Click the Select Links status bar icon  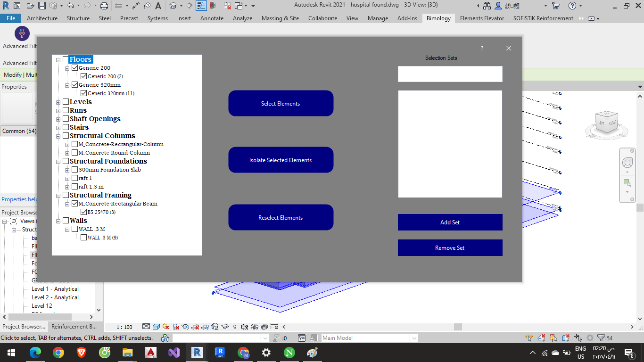point(529,338)
